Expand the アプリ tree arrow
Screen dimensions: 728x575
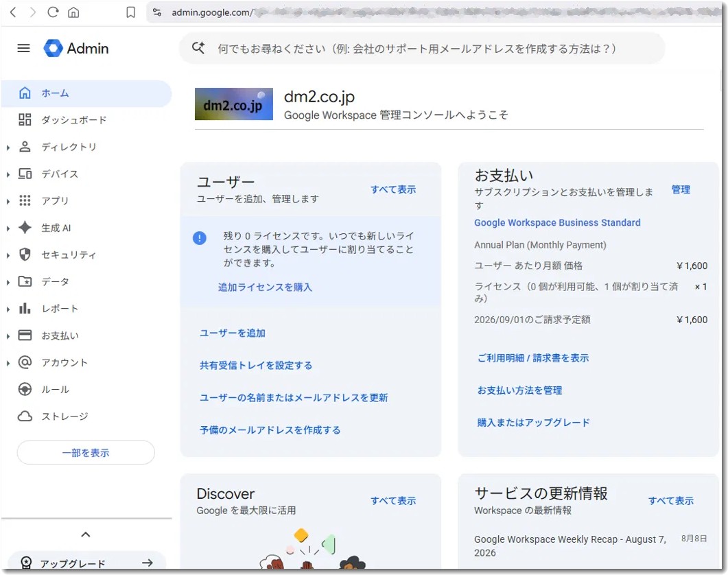[x=8, y=202]
